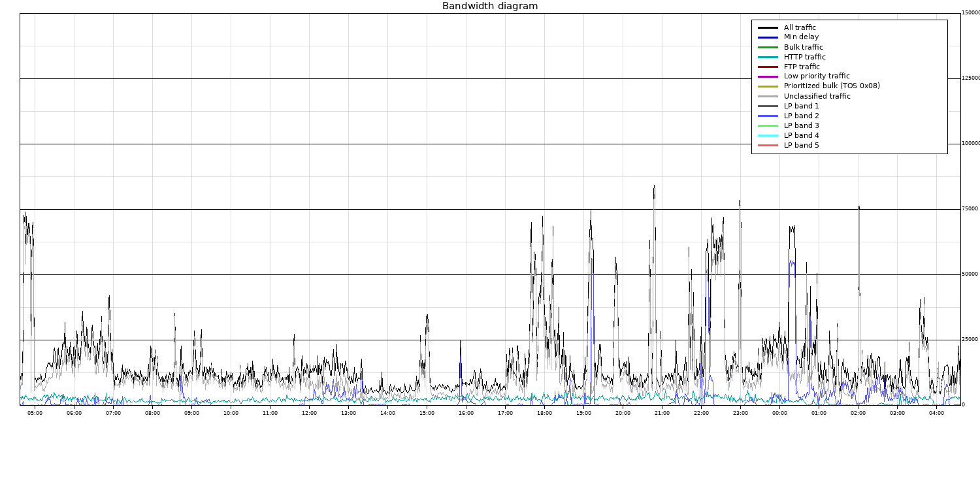This screenshot has height=490, width=980.
Task: Click the red LP band 5 swatch
Action: 768,146
